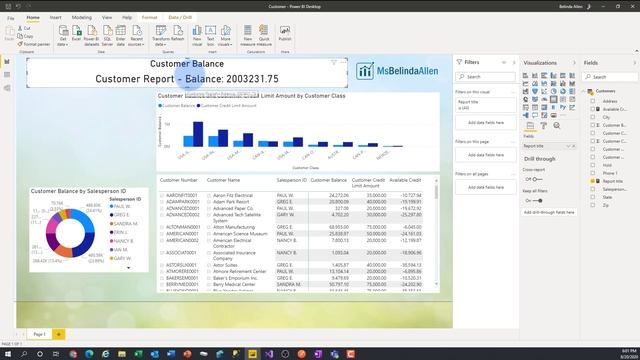Collapse the Filters pane with chevron
Screen dimensions: 640x360
[513, 62]
